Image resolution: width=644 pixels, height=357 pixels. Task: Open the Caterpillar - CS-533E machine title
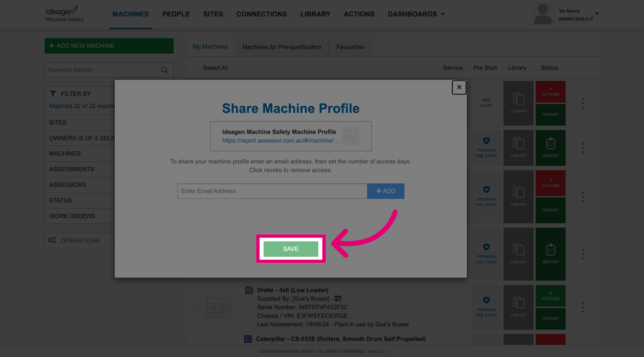coord(341,339)
